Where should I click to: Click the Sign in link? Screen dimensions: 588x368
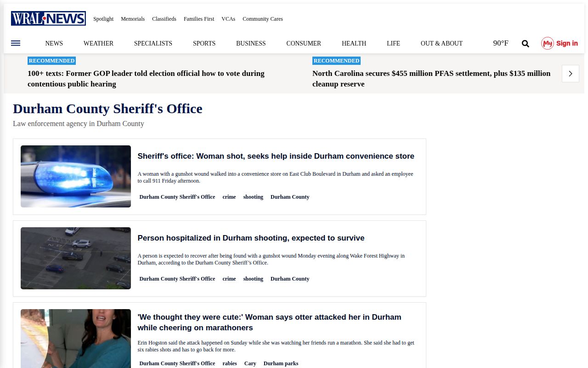pyautogui.click(x=567, y=43)
